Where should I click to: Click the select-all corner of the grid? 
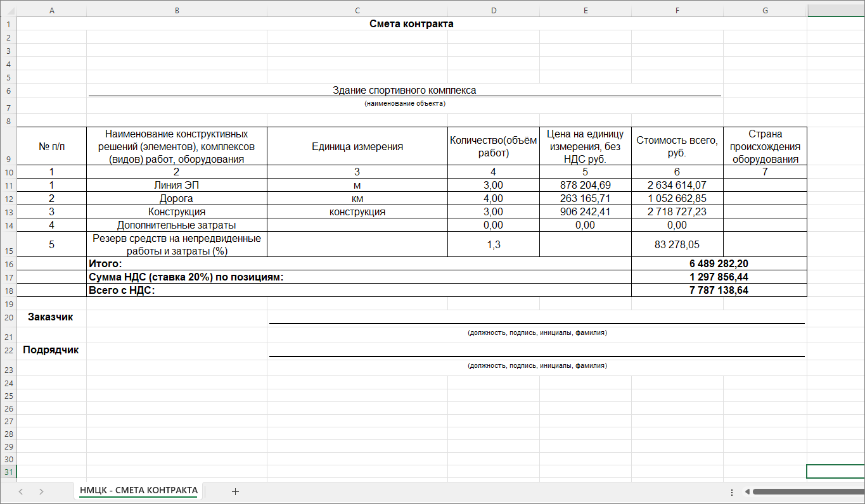8,10
